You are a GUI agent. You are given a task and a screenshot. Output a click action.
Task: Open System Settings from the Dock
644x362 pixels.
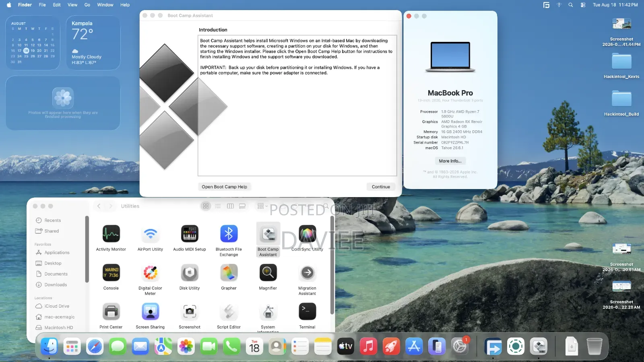click(x=460, y=346)
